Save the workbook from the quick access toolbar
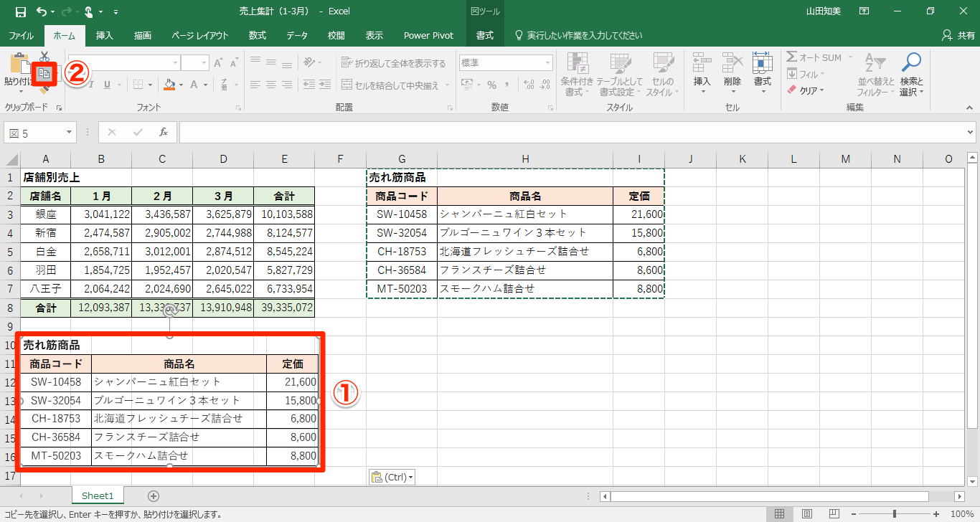This screenshot has height=522, width=980. tap(20, 11)
